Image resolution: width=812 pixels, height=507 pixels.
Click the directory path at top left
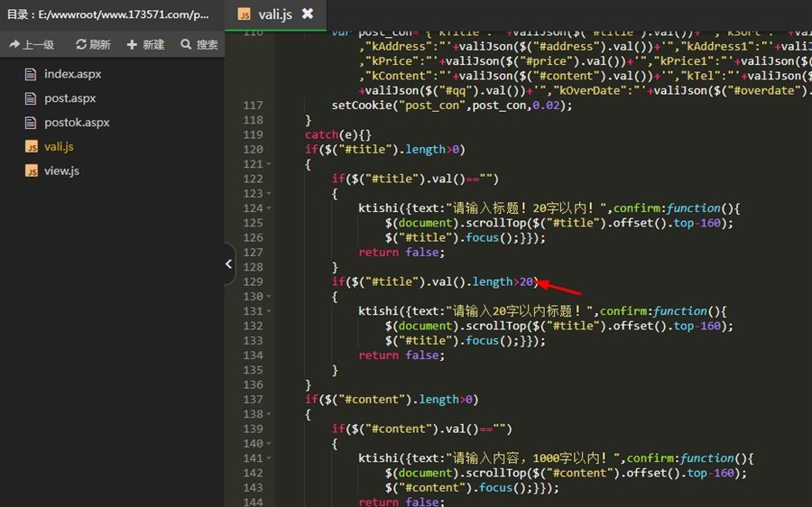pos(108,14)
